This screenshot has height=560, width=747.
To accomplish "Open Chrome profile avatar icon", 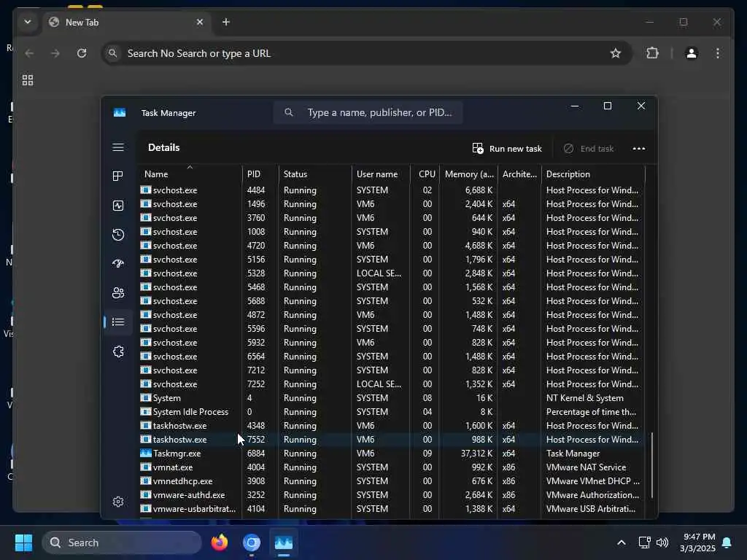I will tap(692, 52).
